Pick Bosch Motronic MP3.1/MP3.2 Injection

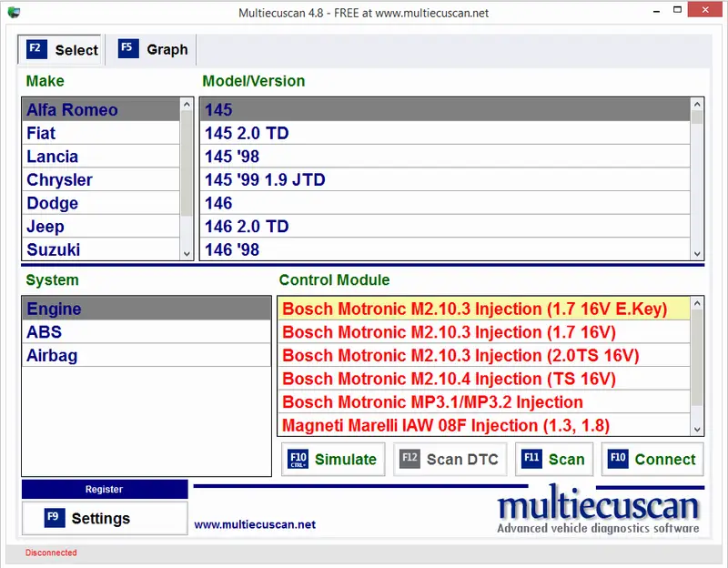[484, 401]
